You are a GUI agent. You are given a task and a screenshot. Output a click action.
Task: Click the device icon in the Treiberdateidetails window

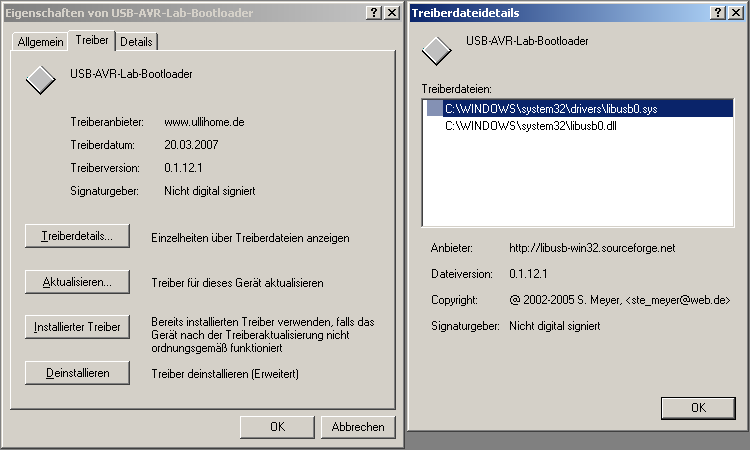click(x=436, y=51)
